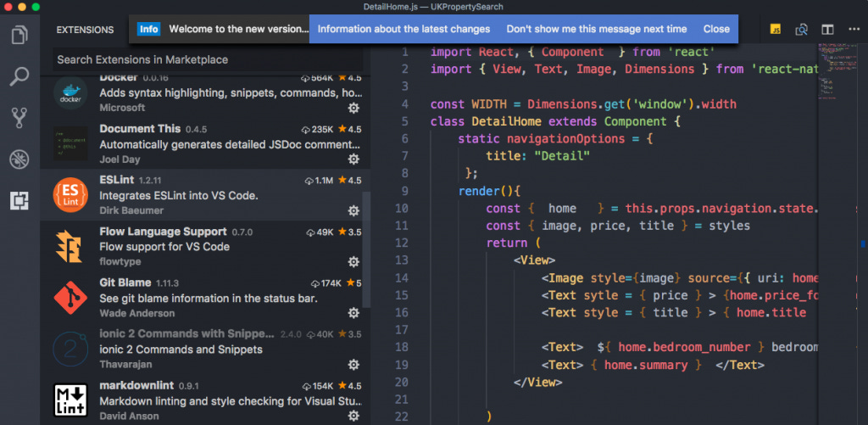Select the ESLint extension title
This screenshot has height=425, width=868.
click(117, 180)
